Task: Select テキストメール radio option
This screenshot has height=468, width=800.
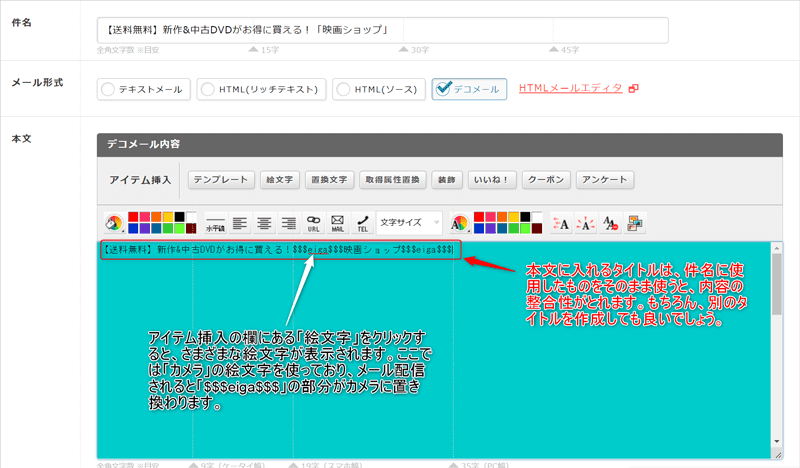Action: (108, 89)
